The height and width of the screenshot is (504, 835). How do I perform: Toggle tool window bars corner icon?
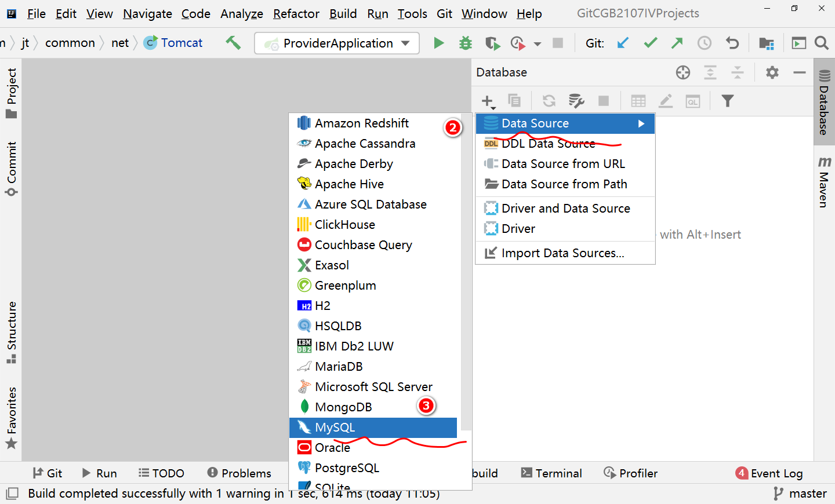12,494
